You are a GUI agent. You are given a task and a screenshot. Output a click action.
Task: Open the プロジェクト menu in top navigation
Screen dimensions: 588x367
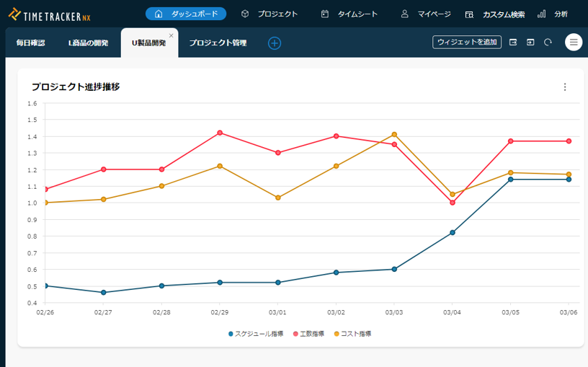[269, 14]
